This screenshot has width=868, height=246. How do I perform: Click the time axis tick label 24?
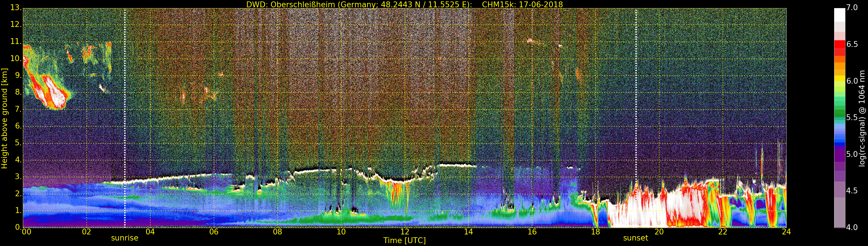click(786, 232)
